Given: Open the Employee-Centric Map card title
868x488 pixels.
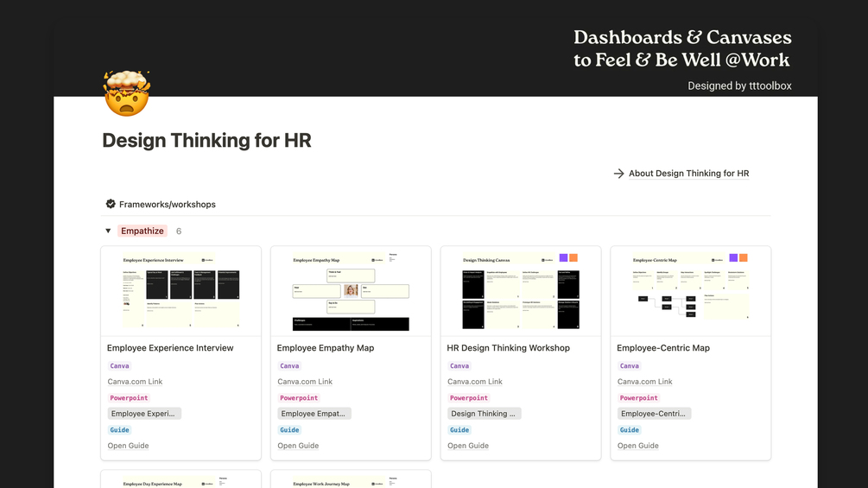Looking at the screenshot, I should (663, 348).
